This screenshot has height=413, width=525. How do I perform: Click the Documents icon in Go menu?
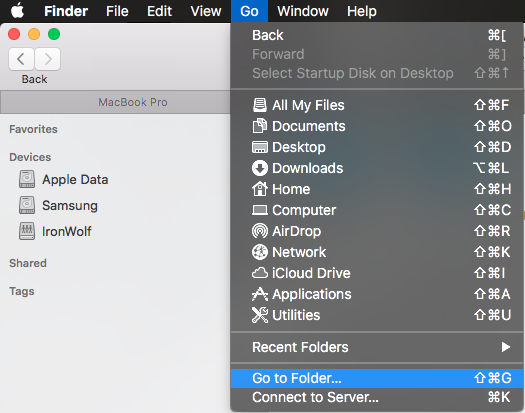click(259, 126)
